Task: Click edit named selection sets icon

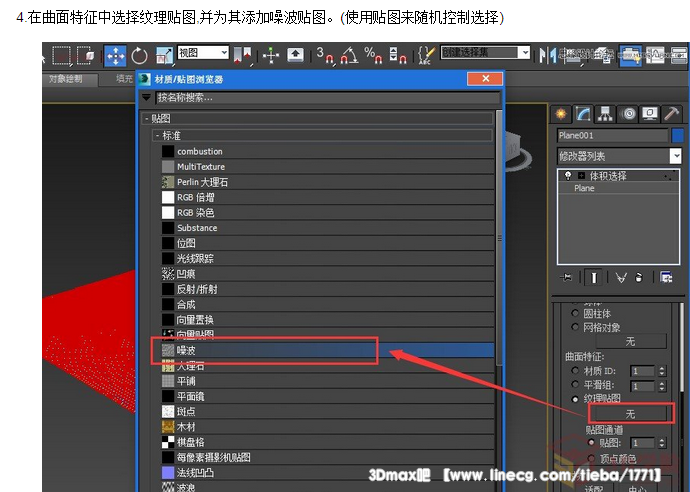Action: pos(426,56)
